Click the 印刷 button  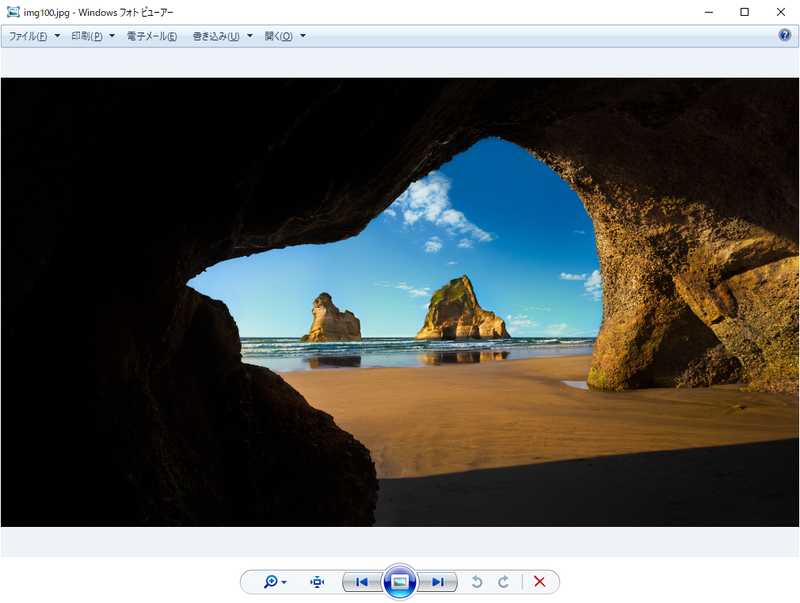pos(86,34)
